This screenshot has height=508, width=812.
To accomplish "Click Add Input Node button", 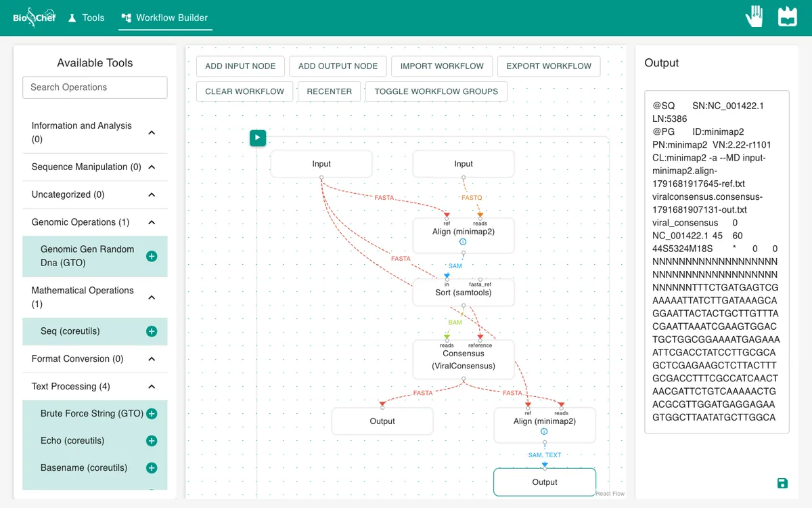I will point(240,66).
